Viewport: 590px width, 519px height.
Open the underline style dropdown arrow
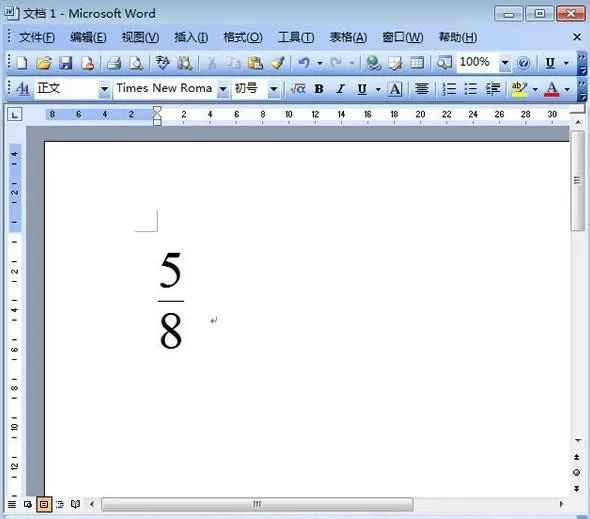coord(378,89)
